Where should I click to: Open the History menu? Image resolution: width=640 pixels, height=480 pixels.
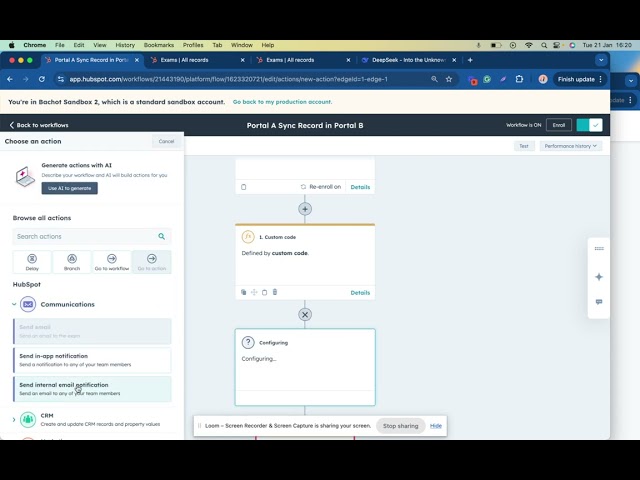125,45
